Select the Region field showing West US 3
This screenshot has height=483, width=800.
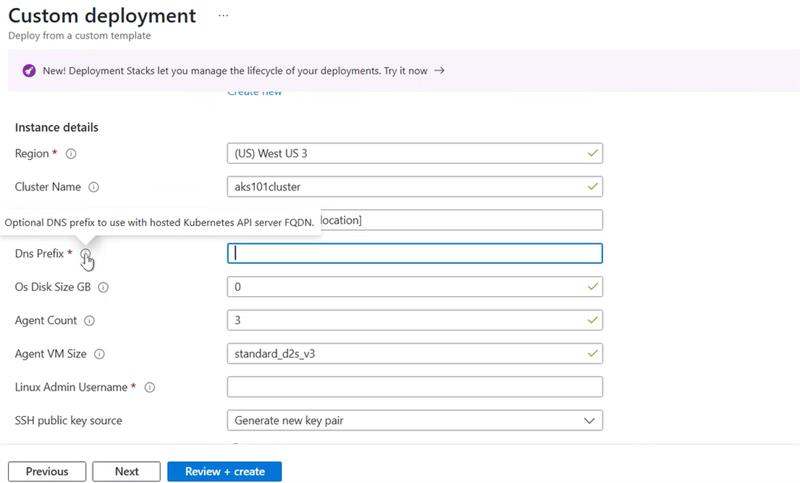[415, 154]
